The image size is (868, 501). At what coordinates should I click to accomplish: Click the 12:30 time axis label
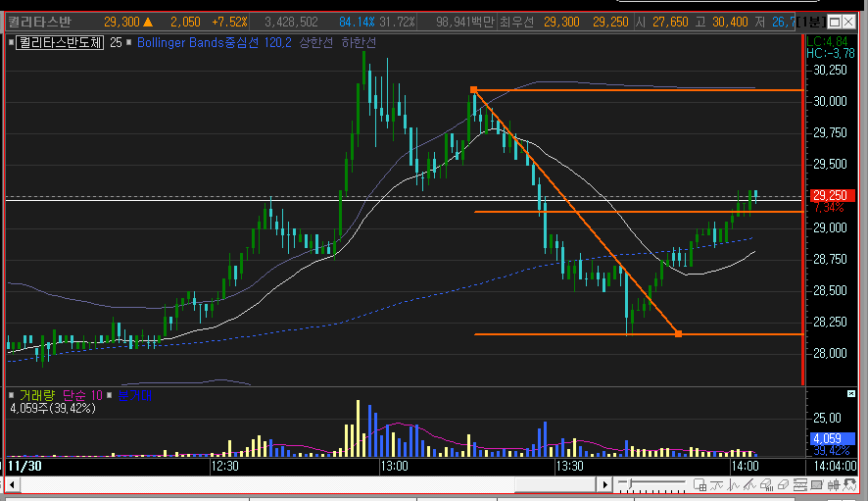(x=224, y=466)
